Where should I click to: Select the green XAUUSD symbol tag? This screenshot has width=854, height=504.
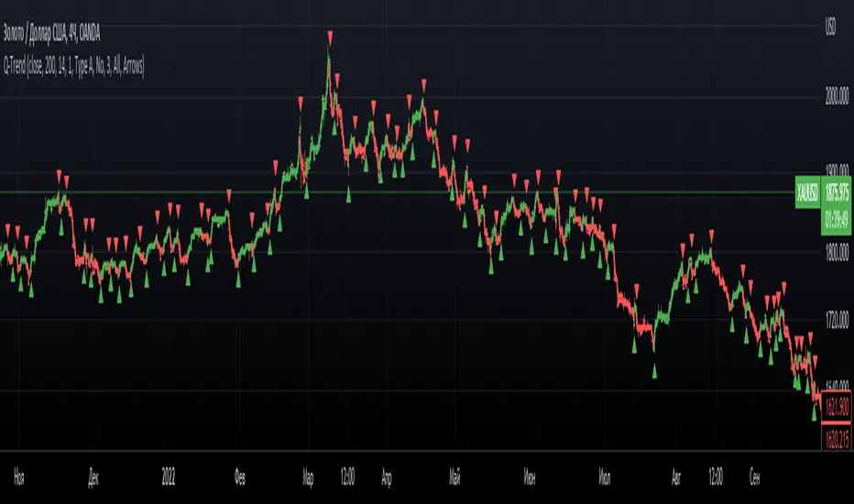point(807,192)
